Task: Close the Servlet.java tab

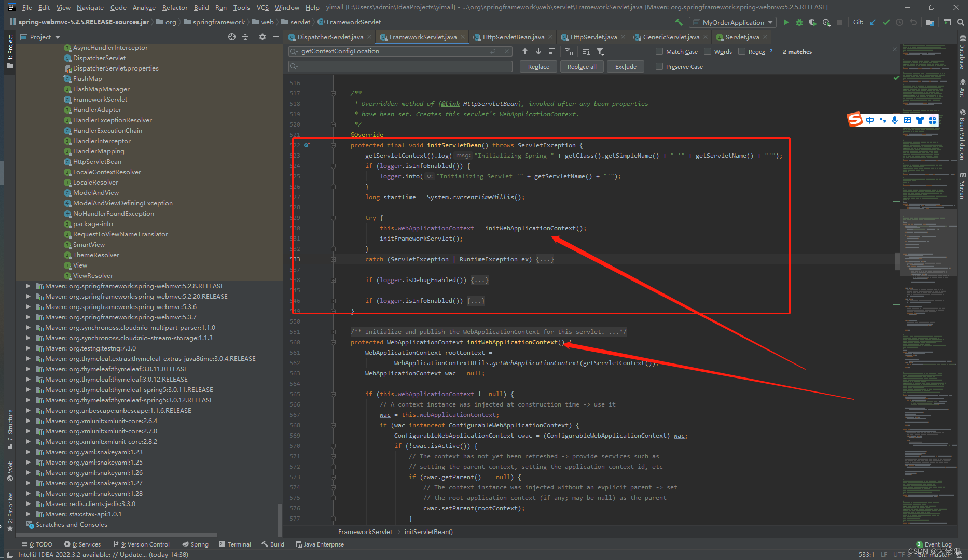Action: [765, 37]
